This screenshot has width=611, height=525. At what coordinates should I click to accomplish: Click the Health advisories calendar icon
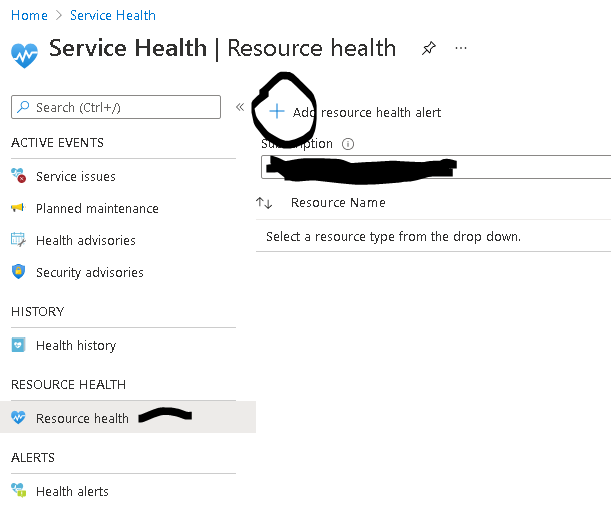(x=18, y=240)
